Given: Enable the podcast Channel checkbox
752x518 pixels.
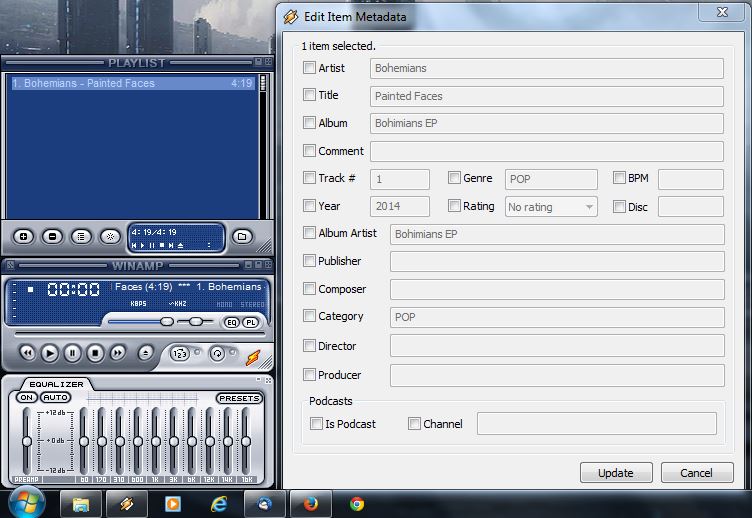Looking at the screenshot, I should coord(414,424).
